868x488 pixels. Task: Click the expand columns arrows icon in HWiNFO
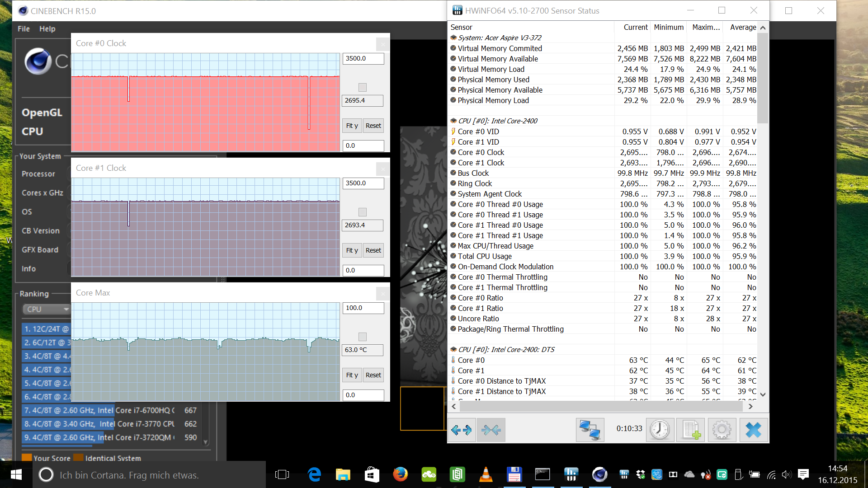[x=461, y=430]
